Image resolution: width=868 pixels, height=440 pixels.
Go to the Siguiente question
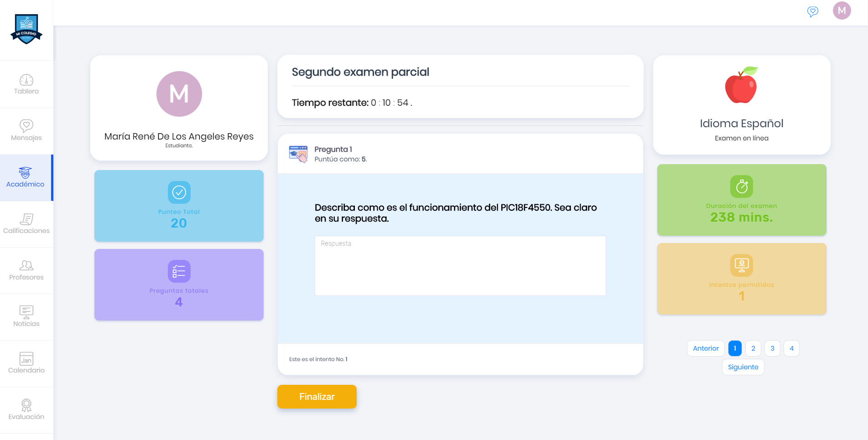tap(743, 367)
